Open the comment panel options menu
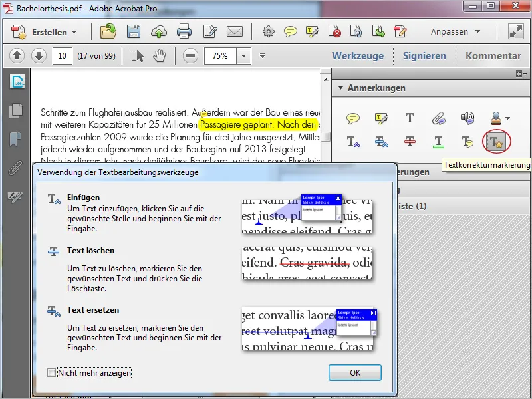This screenshot has width=532, height=399. (x=521, y=74)
